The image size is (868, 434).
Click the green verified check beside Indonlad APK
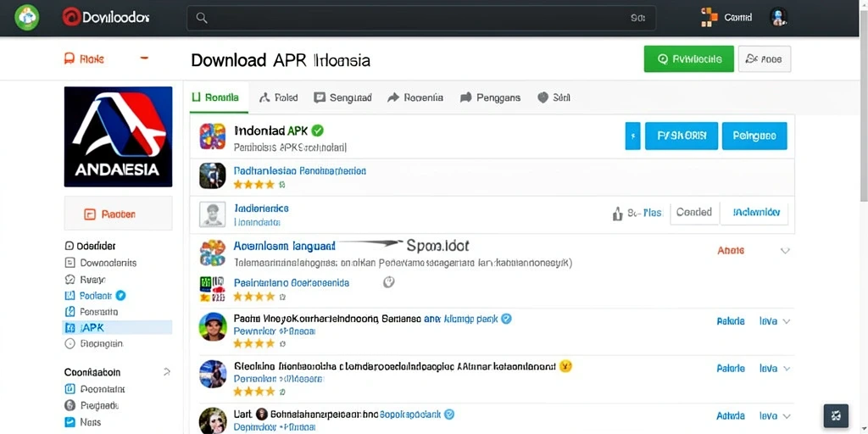(x=318, y=131)
